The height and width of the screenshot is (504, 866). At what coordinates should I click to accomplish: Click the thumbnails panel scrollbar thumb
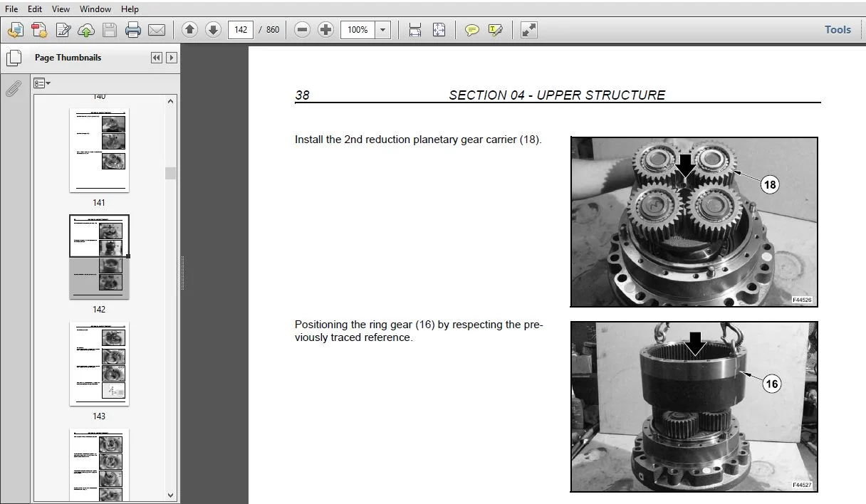point(171,173)
